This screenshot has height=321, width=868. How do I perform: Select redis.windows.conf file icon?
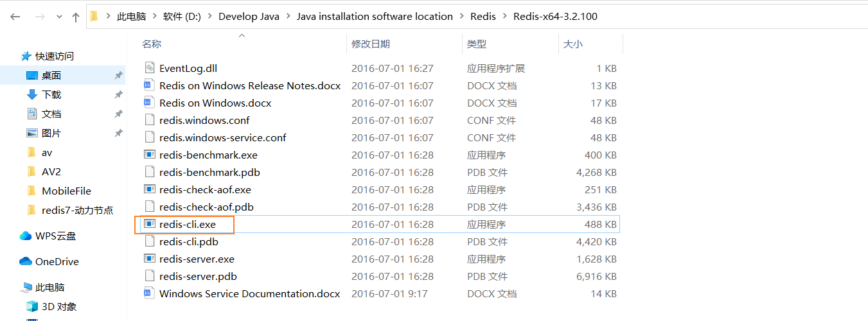(x=150, y=120)
